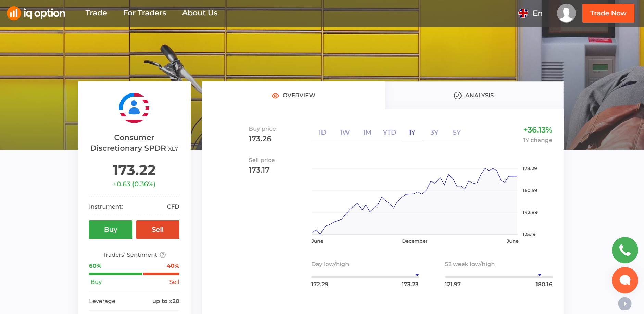This screenshot has width=644, height=314.
Task: Click the Day low/high range marker
Action: click(x=417, y=275)
